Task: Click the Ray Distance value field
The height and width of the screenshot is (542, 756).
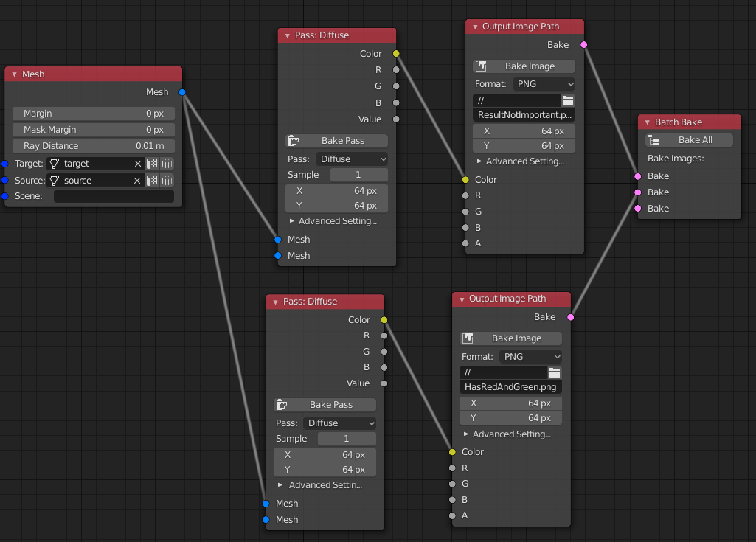Action: click(94, 145)
